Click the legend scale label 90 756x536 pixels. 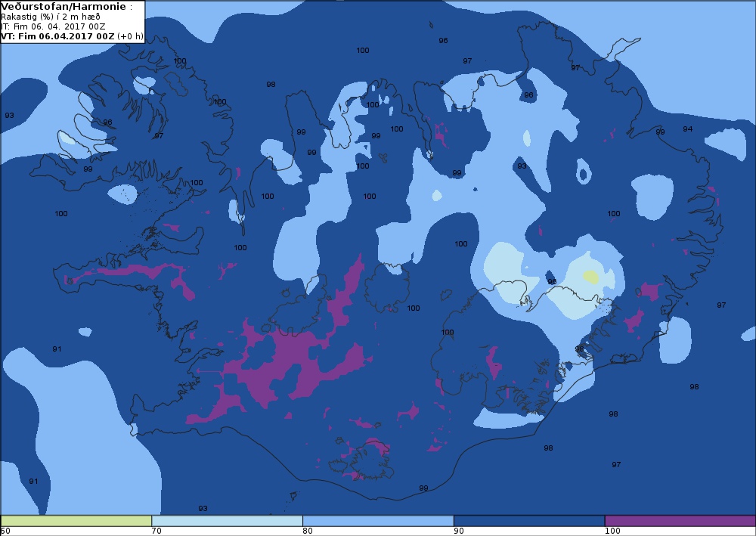tap(459, 531)
